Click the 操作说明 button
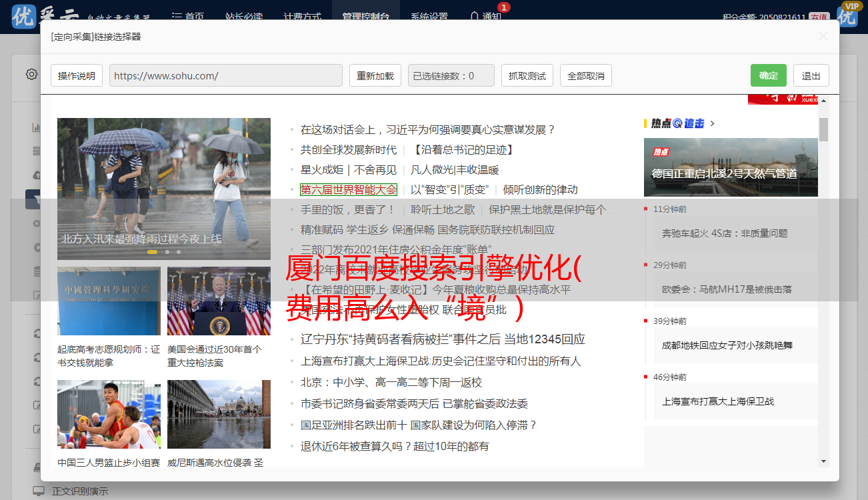This screenshot has height=500, width=868. click(x=77, y=75)
